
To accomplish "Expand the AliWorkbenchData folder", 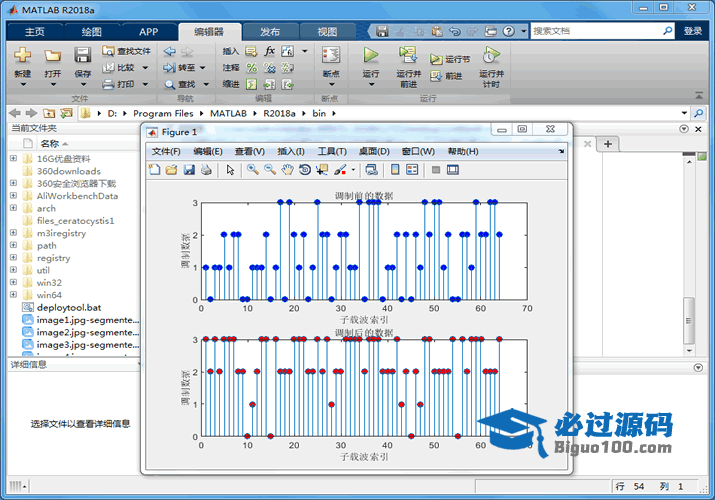I will (x=13, y=195).
